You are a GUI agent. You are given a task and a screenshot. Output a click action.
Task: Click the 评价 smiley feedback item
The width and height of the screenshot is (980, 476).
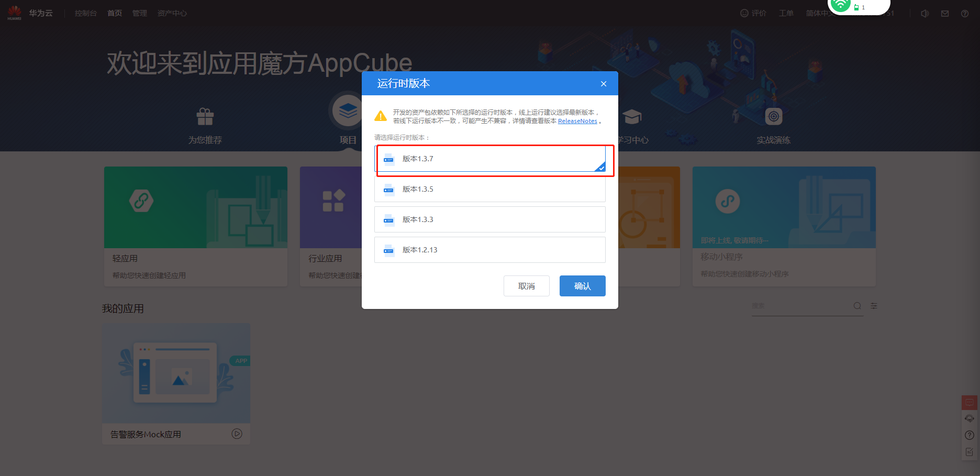pyautogui.click(x=753, y=13)
